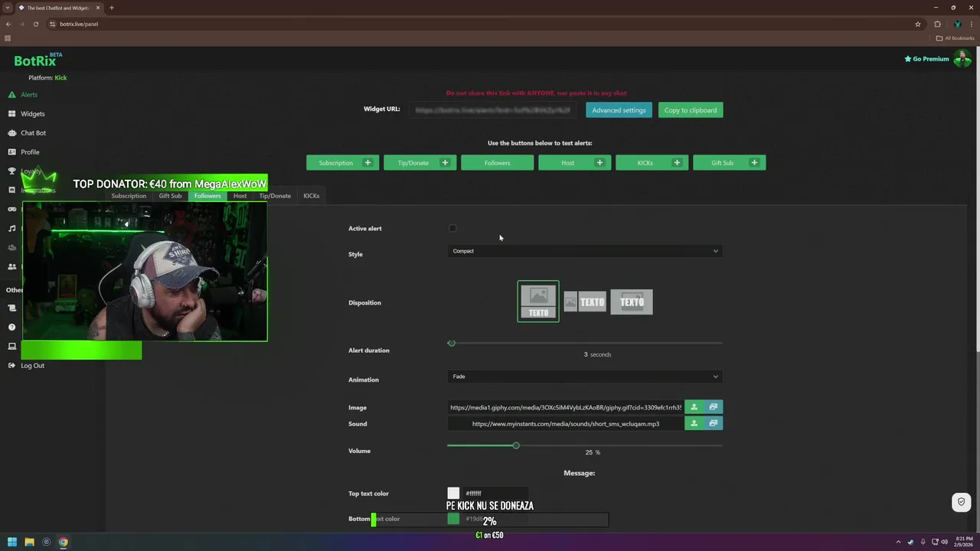This screenshot has height=551, width=980.
Task: Click the help question mark sidebar icon
Action: 11,328
